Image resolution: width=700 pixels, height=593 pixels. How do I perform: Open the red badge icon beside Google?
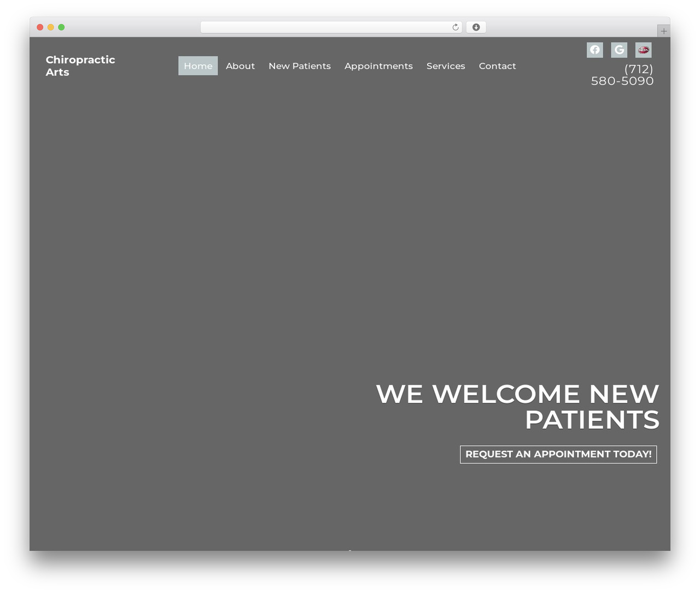pyautogui.click(x=643, y=50)
